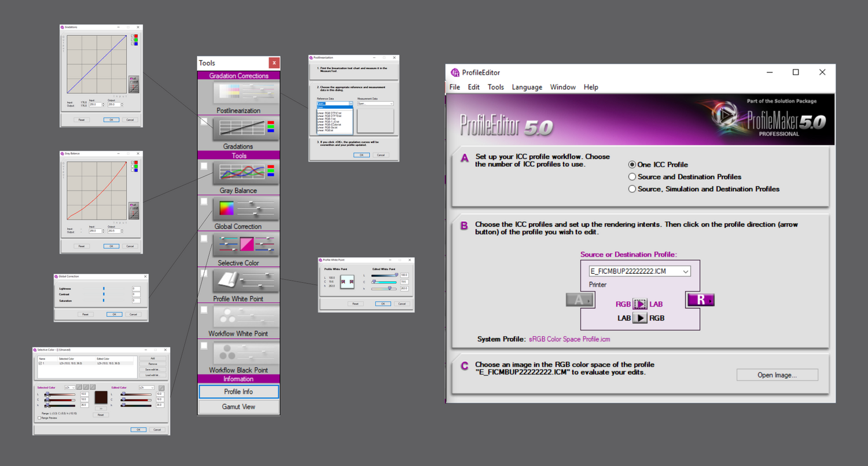Image resolution: width=868 pixels, height=466 pixels.
Task: Click the purple R rendering intent button
Action: pos(700,299)
